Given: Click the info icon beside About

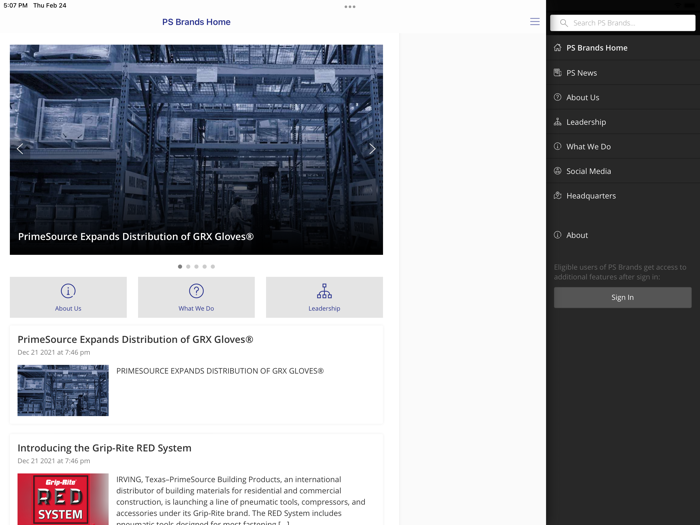Looking at the screenshot, I should [x=558, y=235].
